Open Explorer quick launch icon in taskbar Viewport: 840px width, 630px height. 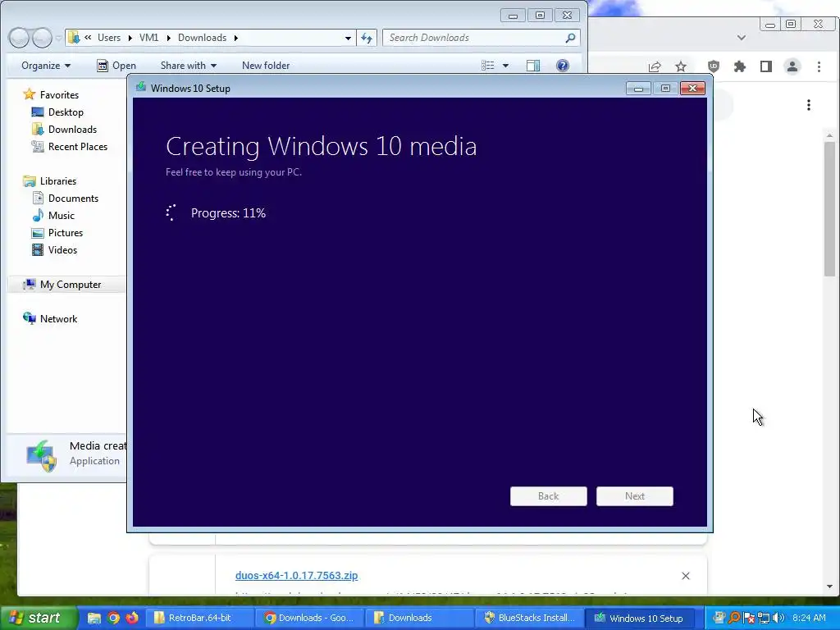pos(94,618)
